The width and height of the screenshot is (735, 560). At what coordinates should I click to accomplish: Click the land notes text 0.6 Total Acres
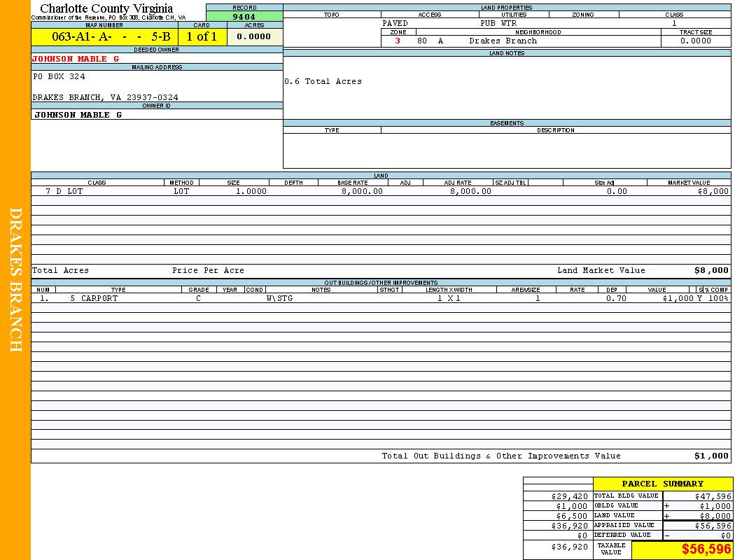(x=323, y=81)
